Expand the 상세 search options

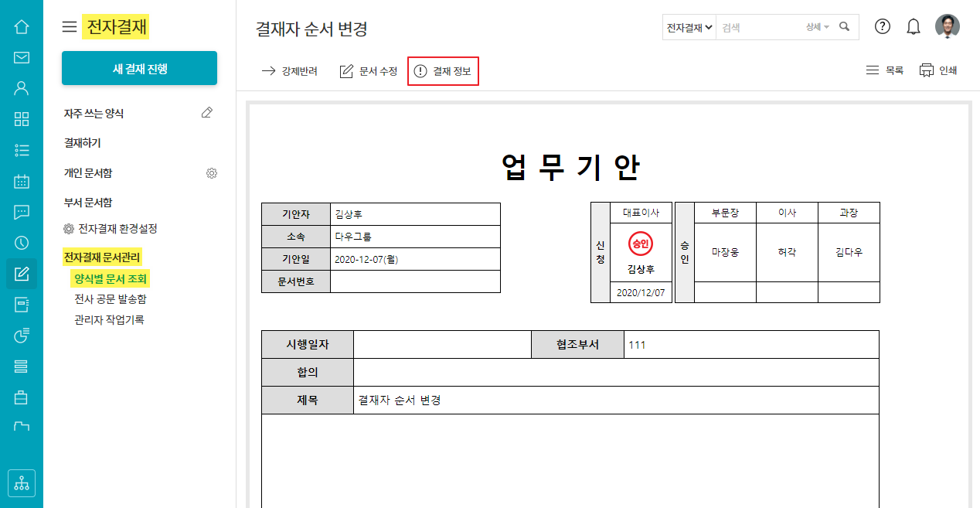pos(817,27)
